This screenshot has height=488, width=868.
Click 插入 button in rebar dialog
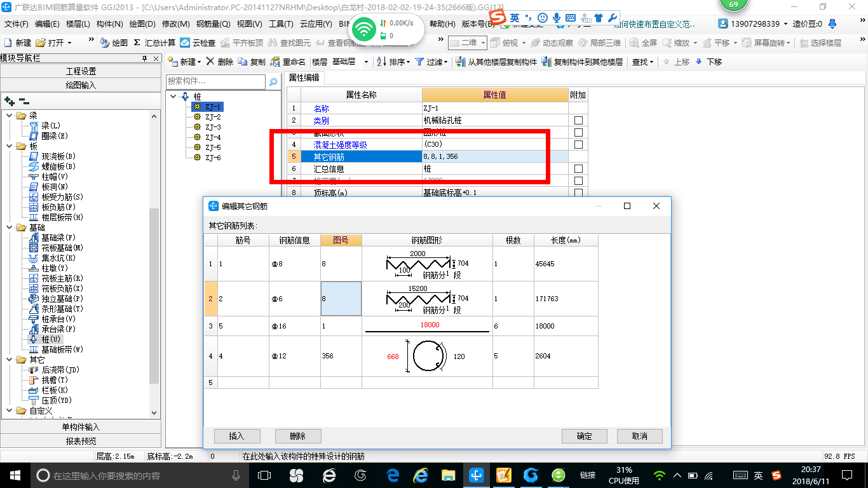click(236, 436)
